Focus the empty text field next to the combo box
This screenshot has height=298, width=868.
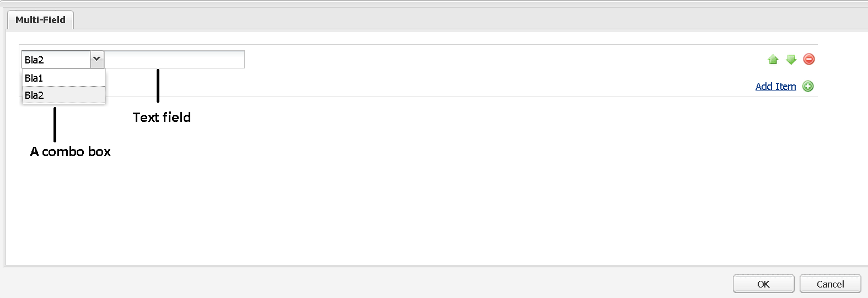pos(174,60)
